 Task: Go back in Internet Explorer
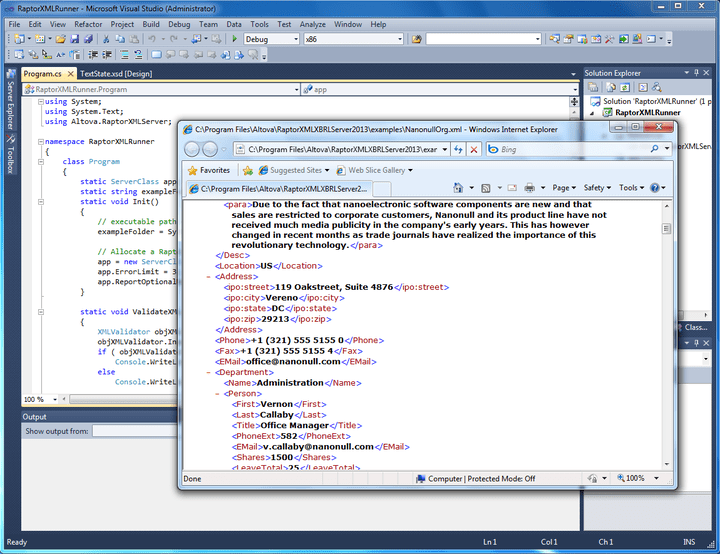click(x=192, y=149)
